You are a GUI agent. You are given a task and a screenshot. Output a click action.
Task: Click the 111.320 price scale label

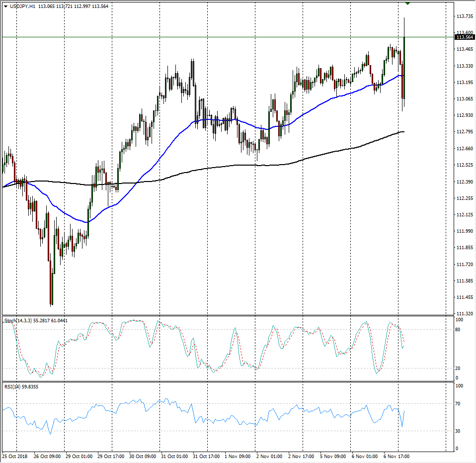(x=464, y=314)
